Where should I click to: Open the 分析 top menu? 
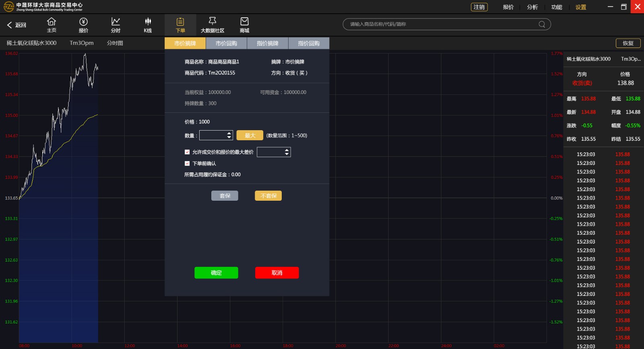[x=533, y=7]
